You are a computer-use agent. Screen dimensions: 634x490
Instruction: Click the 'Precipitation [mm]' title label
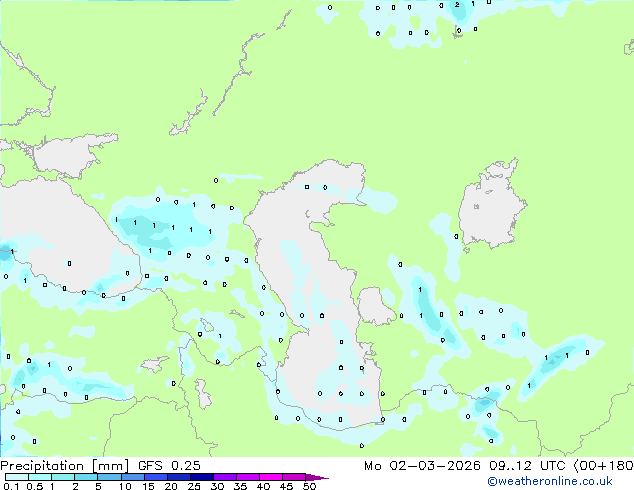pyautogui.click(x=64, y=466)
